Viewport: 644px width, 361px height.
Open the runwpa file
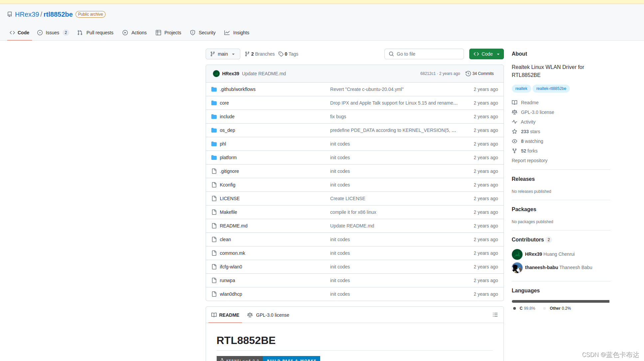[227, 280]
